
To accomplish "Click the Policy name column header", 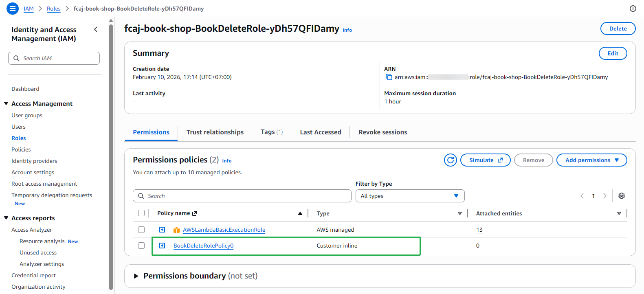I will pos(174,213).
